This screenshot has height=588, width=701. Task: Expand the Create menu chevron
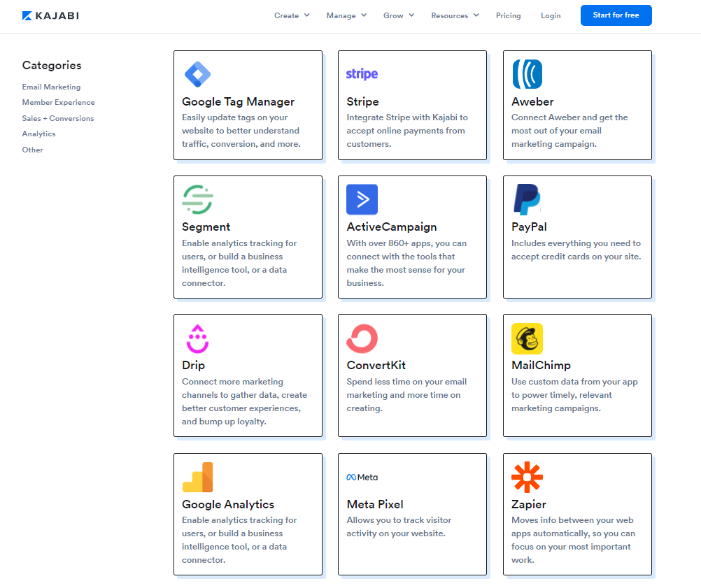(307, 15)
